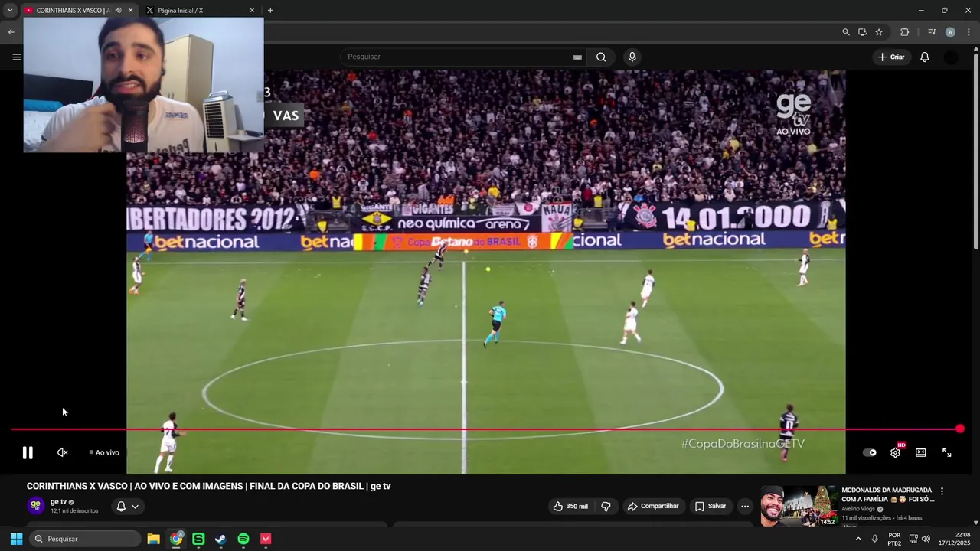The width and height of the screenshot is (980, 551).
Task: Go back with the browser back arrow
Action: (x=11, y=32)
